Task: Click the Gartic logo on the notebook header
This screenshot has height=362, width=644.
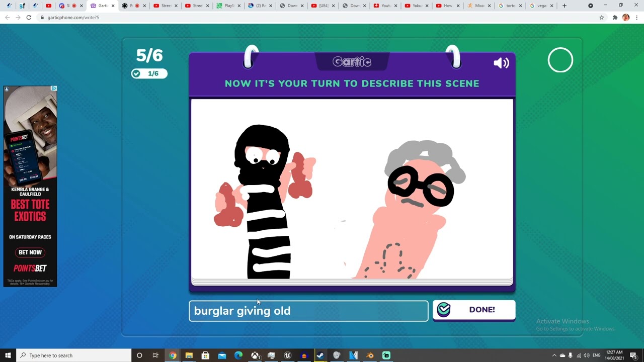Action: (352, 62)
